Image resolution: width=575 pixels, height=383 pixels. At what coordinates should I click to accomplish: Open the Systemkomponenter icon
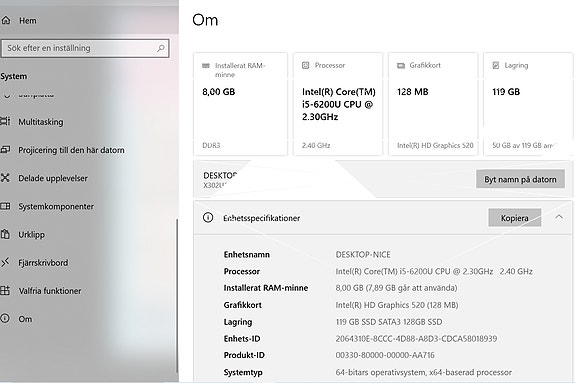(5, 206)
